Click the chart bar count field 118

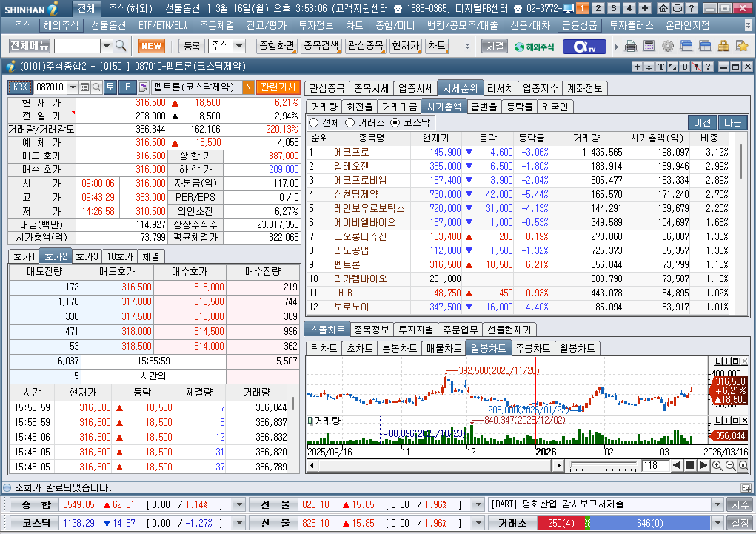(655, 466)
